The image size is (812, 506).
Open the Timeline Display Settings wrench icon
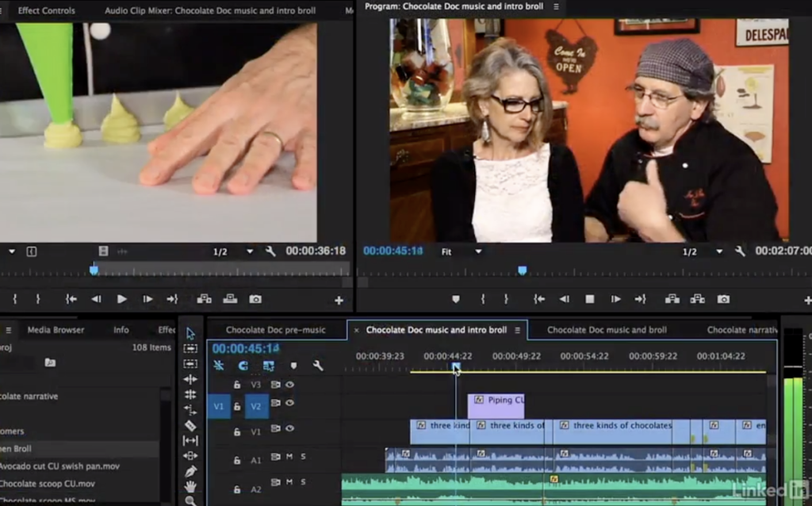coord(317,366)
